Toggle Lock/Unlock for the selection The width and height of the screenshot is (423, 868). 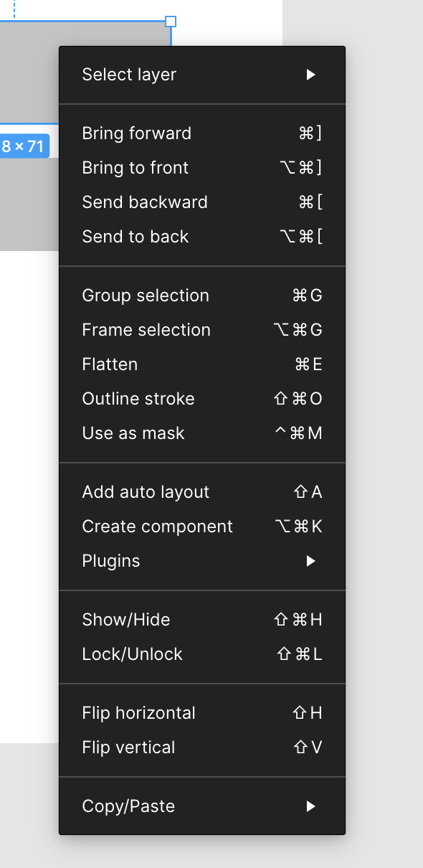click(202, 654)
